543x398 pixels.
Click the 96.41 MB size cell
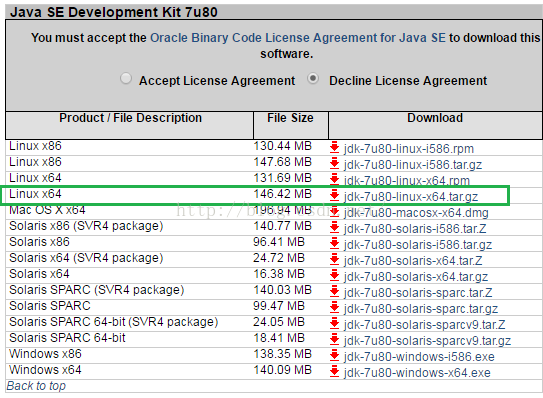click(x=279, y=242)
